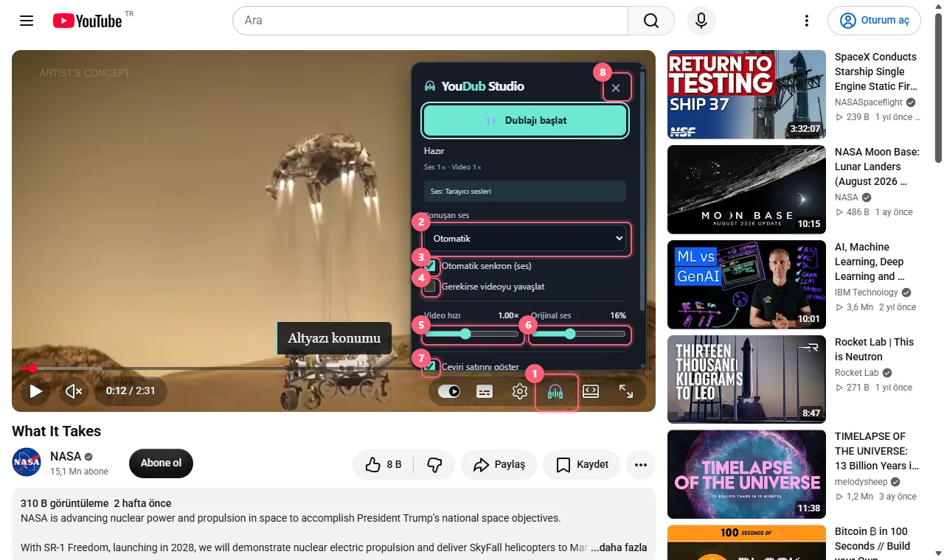Dislike the video with thumbs down

click(434, 464)
